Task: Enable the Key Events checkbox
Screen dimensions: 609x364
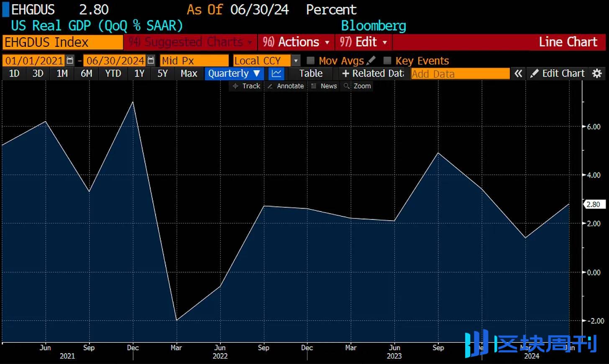Action: click(387, 61)
